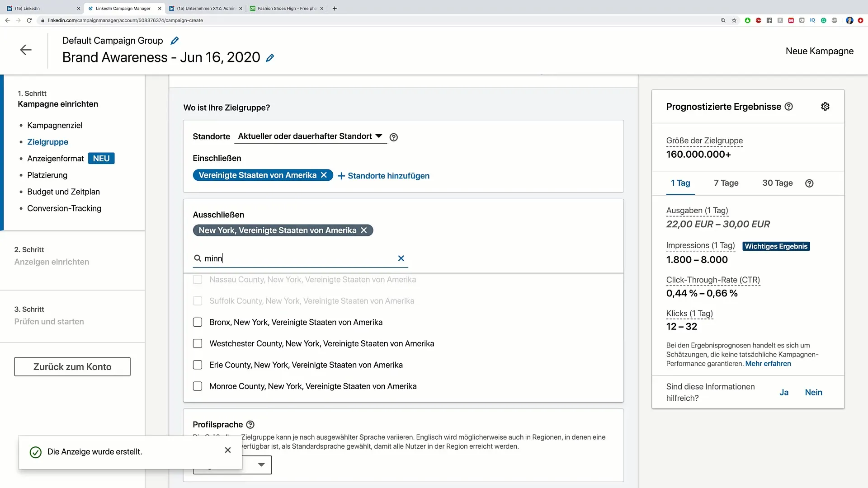Check Westchester County, New York location
This screenshot has height=488, width=868.
(x=198, y=344)
